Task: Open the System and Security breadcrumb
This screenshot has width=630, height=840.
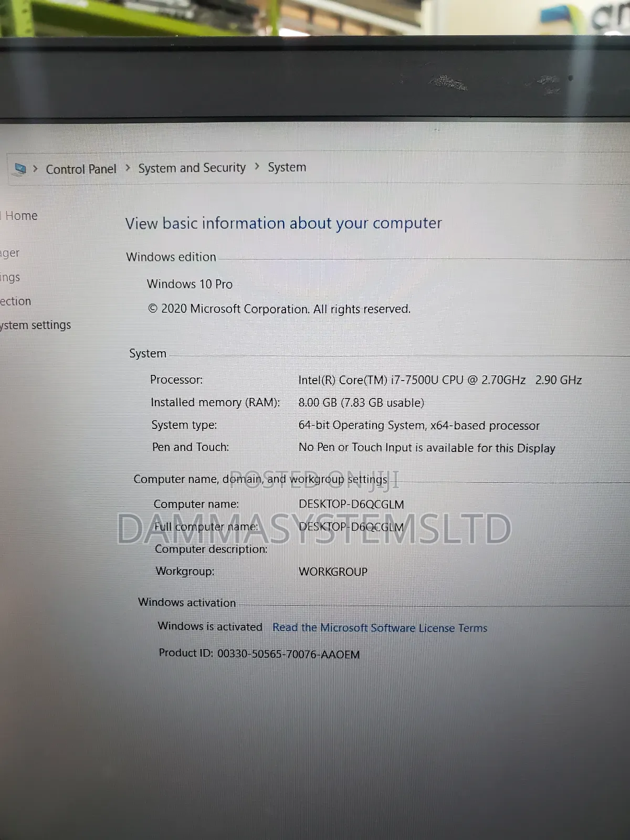Action: [192, 168]
